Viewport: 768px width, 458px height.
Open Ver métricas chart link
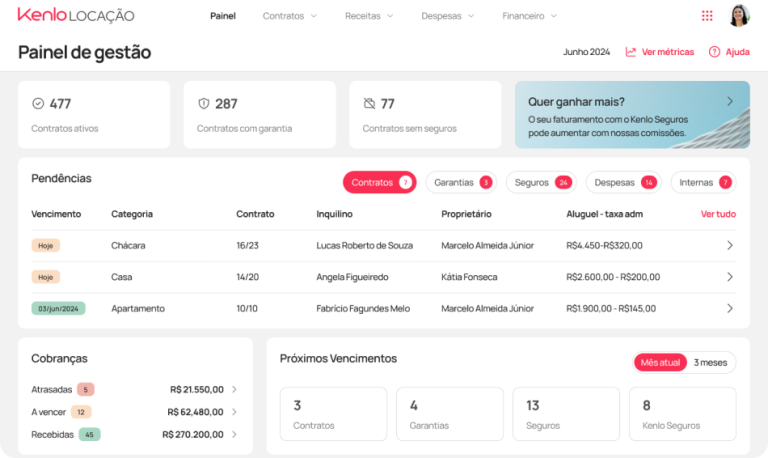(660, 52)
